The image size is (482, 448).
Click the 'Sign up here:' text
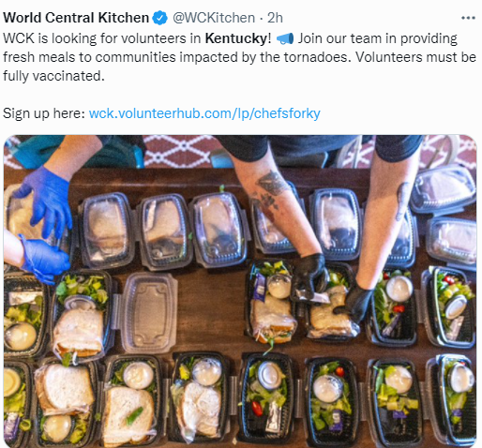[x=44, y=113]
